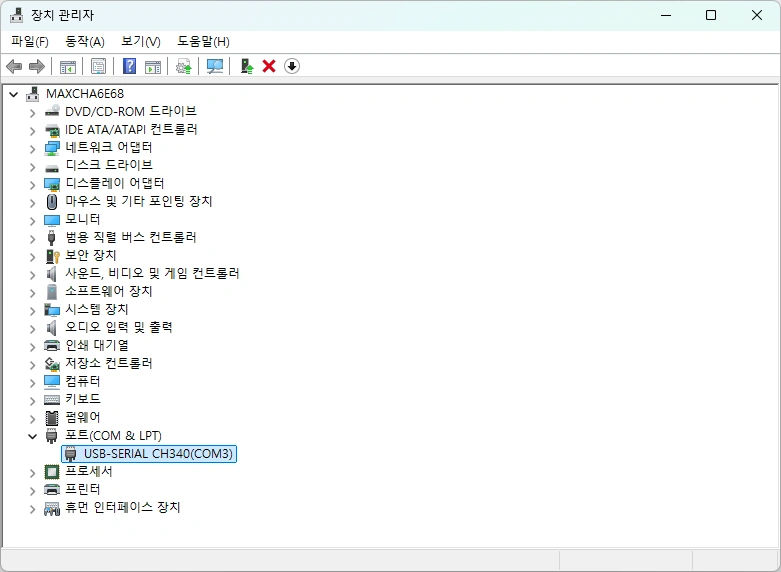This screenshot has height=572, width=781.
Task: Select the 프린터 label
Action: 83,489
